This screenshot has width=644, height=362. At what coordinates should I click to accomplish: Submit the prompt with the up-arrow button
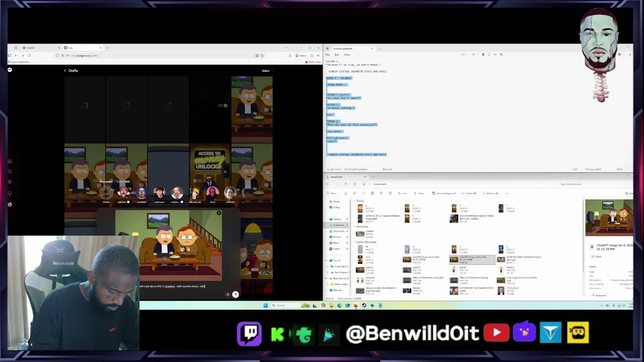pos(235,294)
